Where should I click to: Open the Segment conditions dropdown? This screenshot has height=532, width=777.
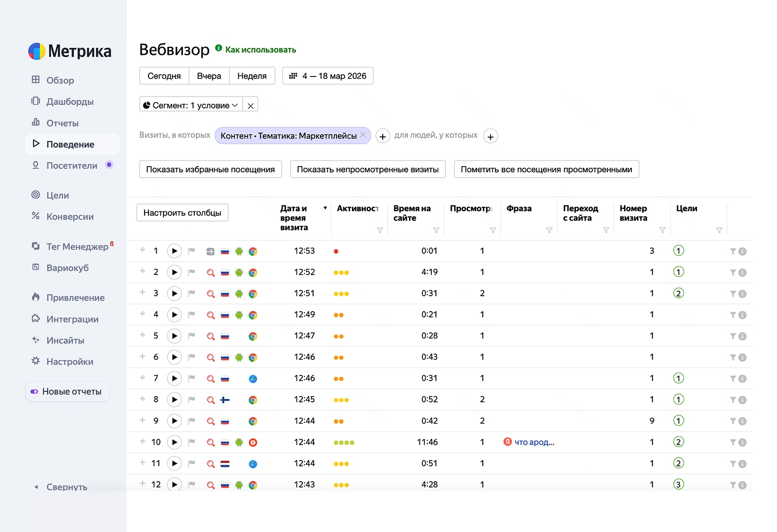click(x=191, y=105)
